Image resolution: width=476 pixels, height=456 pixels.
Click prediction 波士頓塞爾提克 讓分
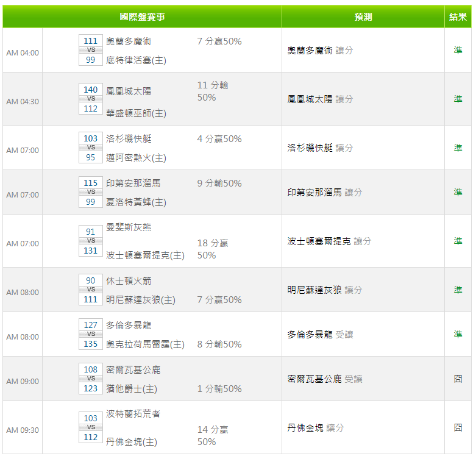[329, 241]
